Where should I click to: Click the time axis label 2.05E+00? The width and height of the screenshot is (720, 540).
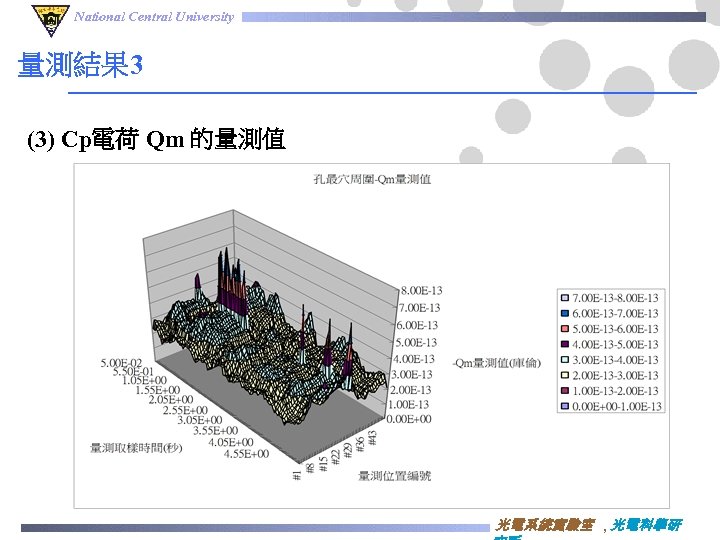point(171,400)
